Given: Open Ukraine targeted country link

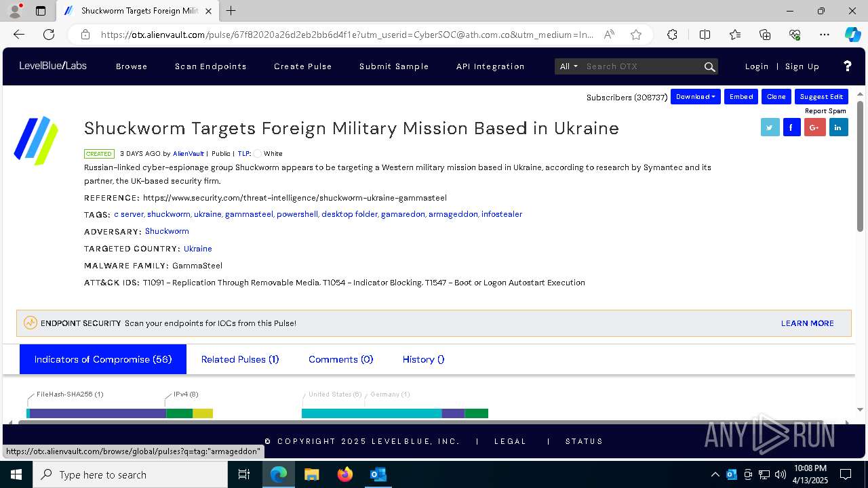Looking at the screenshot, I should coord(198,249).
